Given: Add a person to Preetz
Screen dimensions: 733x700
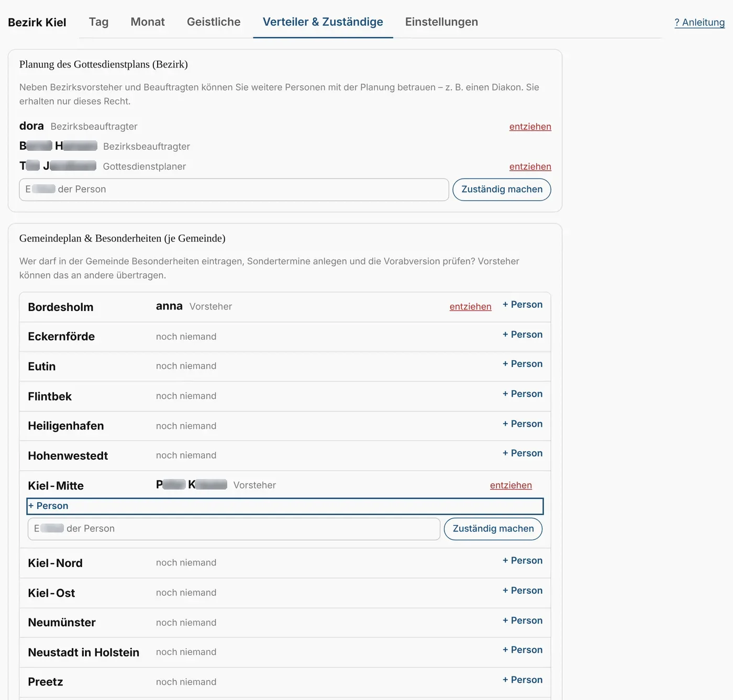Looking at the screenshot, I should [523, 680].
